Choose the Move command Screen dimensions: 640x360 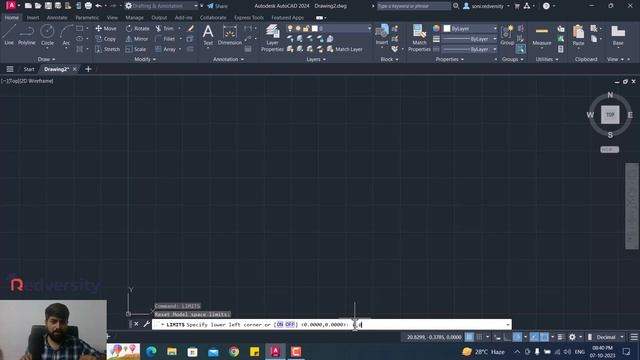coord(106,29)
